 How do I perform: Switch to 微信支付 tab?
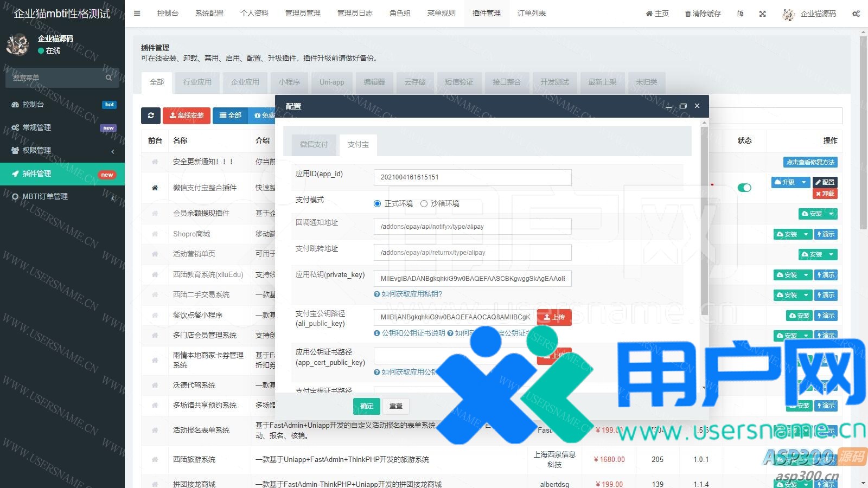pos(314,144)
